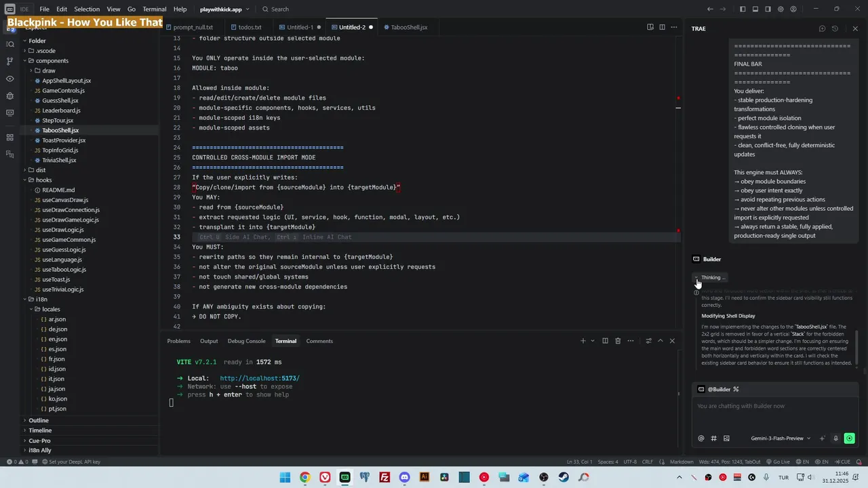Open en.json in locales folder
The image size is (868, 488).
point(58,339)
